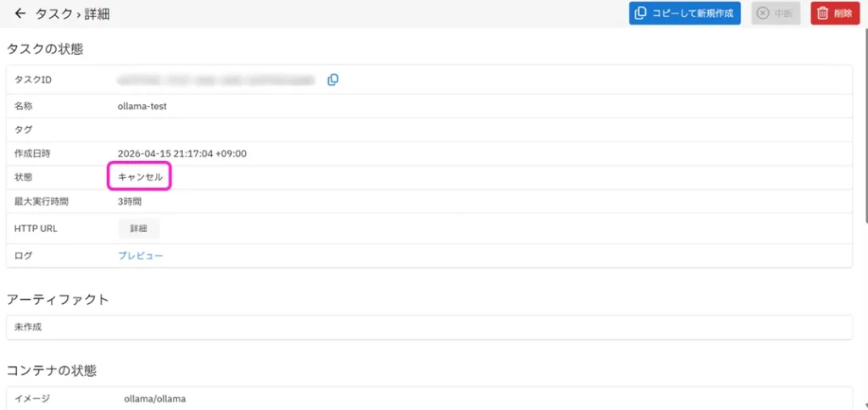Viewport: 868px width, 410px height.
Task: Click the vertical scrollbar on the right edge
Action: pos(865,127)
